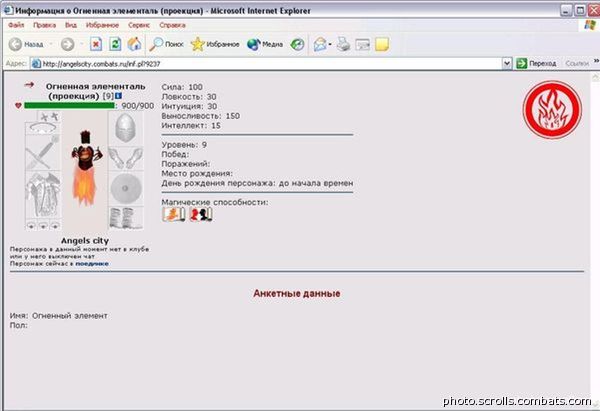Image resolution: width=600 pixels, height=411 pixels.
Task: Click the Анкетные данные heading
Action: point(297,294)
